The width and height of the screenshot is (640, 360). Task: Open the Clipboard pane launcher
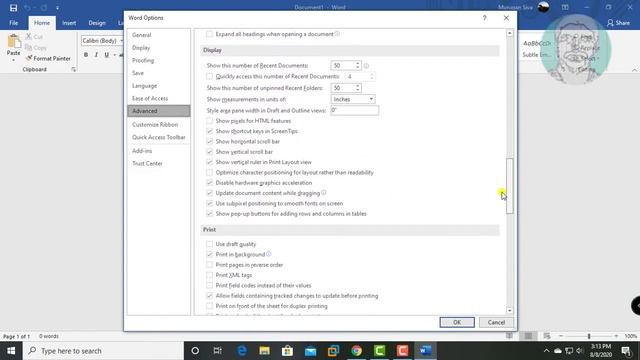pyautogui.click(x=73, y=69)
